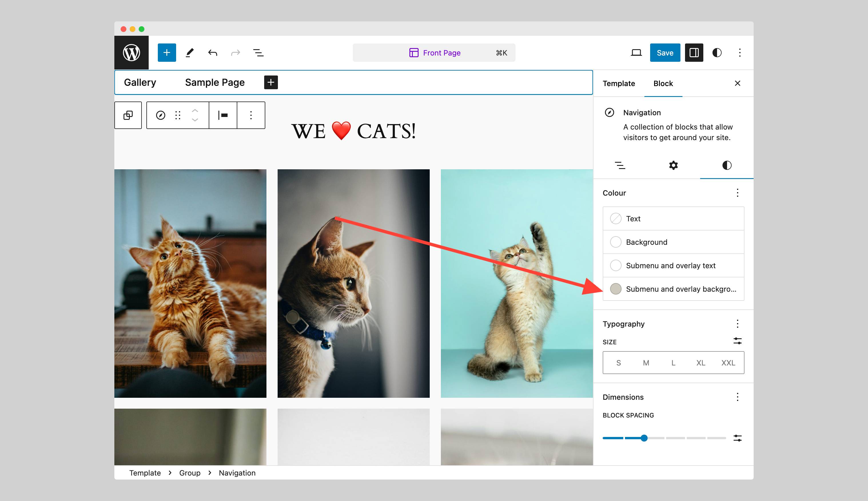The height and width of the screenshot is (501, 868).
Task: Open the block toolbar options menu
Action: [x=251, y=115]
